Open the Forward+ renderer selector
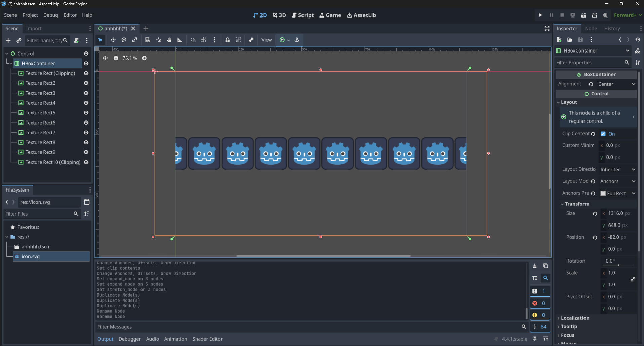The width and height of the screenshot is (644, 346). pyautogui.click(x=628, y=15)
